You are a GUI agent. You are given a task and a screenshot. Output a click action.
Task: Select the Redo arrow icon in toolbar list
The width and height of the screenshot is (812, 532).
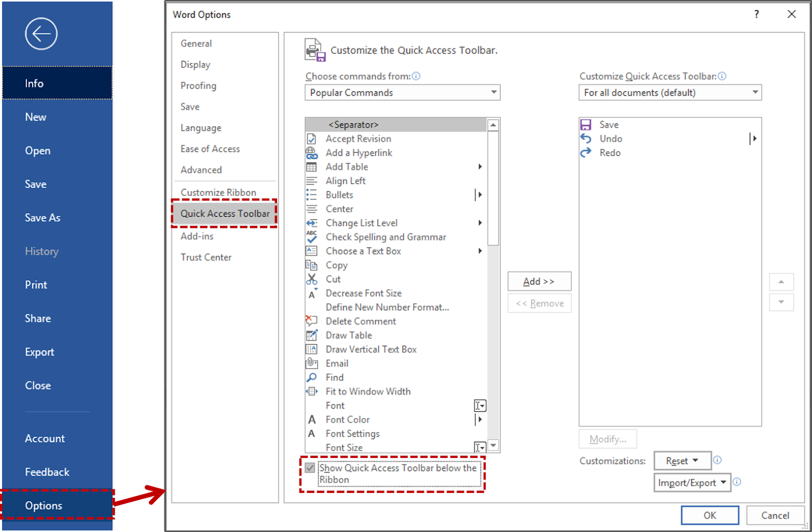click(x=586, y=153)
